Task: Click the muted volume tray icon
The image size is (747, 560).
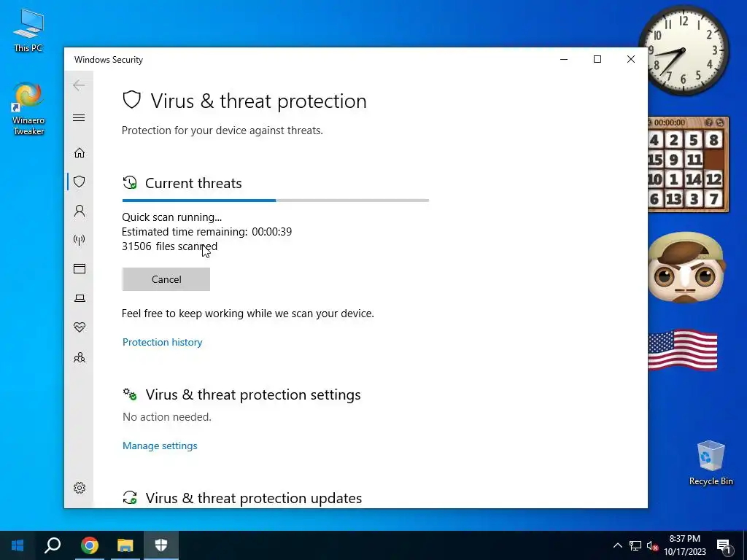Action: click(x=652, y=545)
